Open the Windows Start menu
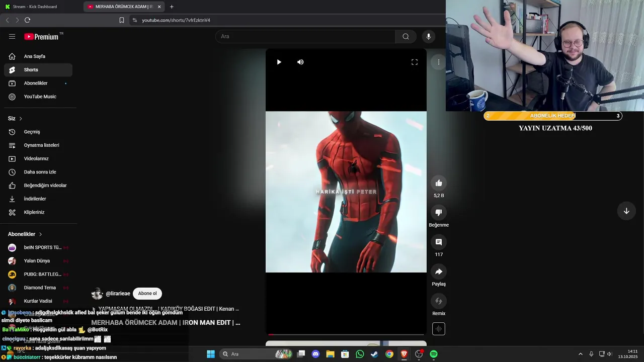The width and height of the screenshot is (644, 362). [x=211, y=354]
